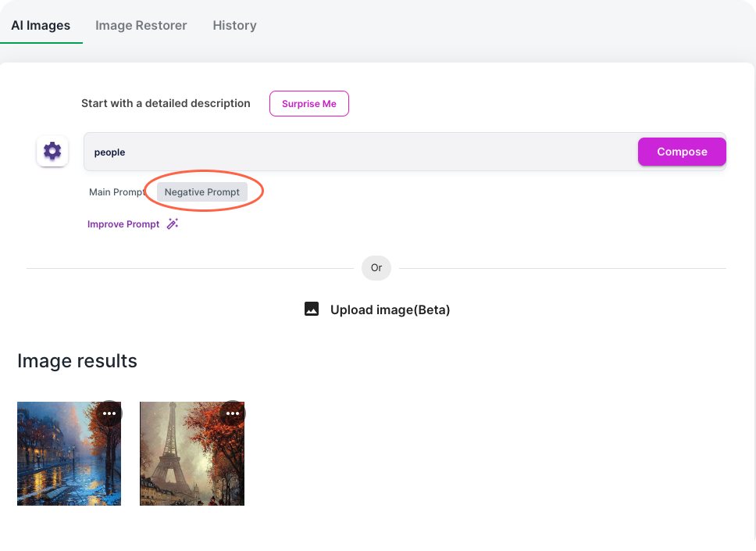Screen dimensions: 756x551
Task: Click the Compose button
Action: click(x=681, y=151)
